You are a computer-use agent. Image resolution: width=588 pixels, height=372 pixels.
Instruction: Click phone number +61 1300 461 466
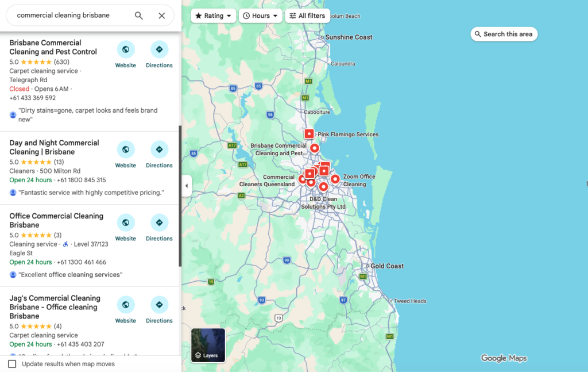(x=82, y=262)
